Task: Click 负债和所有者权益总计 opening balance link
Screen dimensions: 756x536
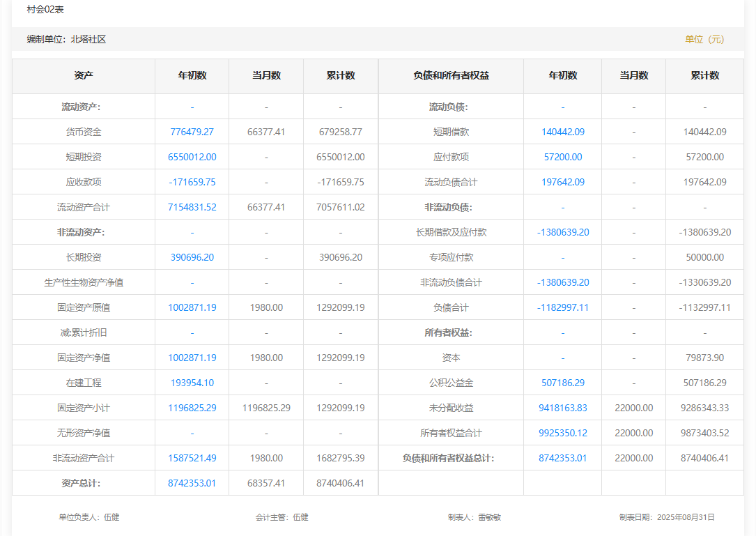Action: tap(562, 458)
